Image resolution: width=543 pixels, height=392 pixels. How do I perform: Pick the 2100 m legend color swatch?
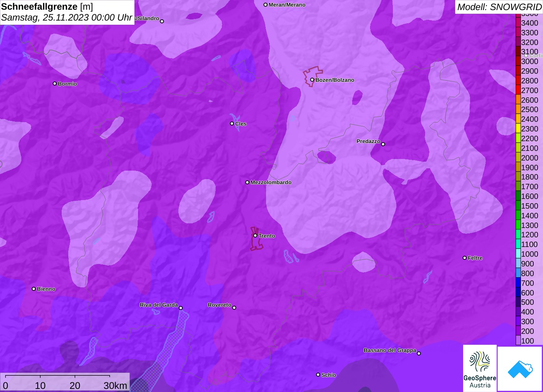click(x=518, y=148)
